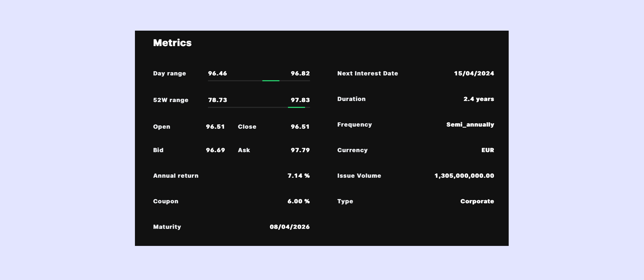
Task: Click the Next Interest Date value 15/04/2024
Action: point(474,74)
